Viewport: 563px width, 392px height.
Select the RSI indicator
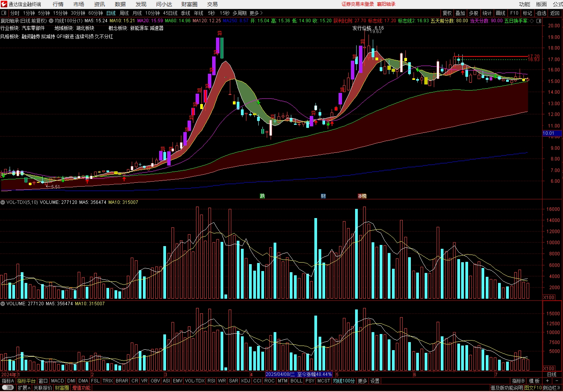pos(211,381)
